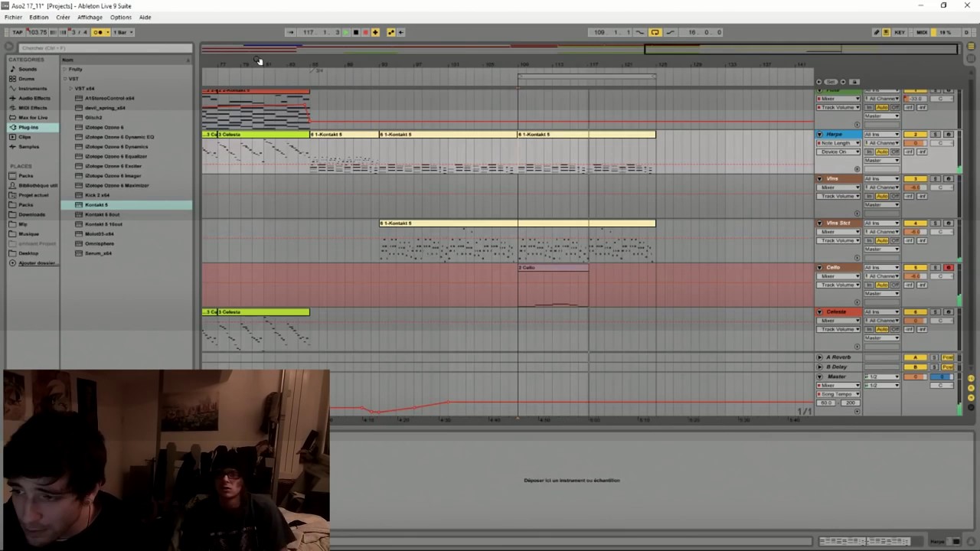Open the Options menu
Image resolution: width=980 pixels, height=551 pixels.
point(120,17)
